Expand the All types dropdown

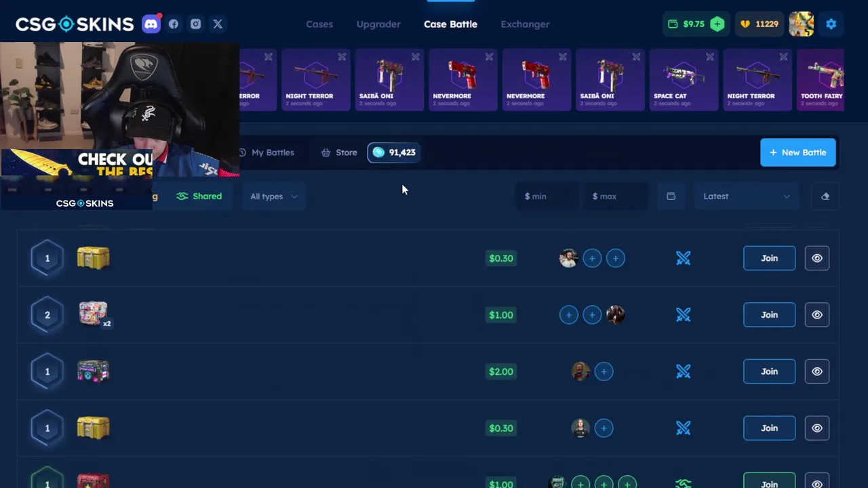point(273,197)
